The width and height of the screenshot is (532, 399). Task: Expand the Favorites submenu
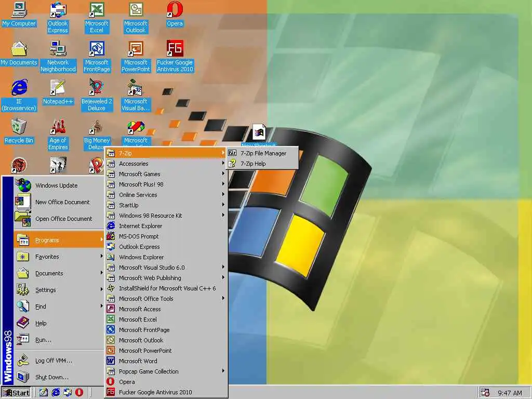[x=59, y=257]
